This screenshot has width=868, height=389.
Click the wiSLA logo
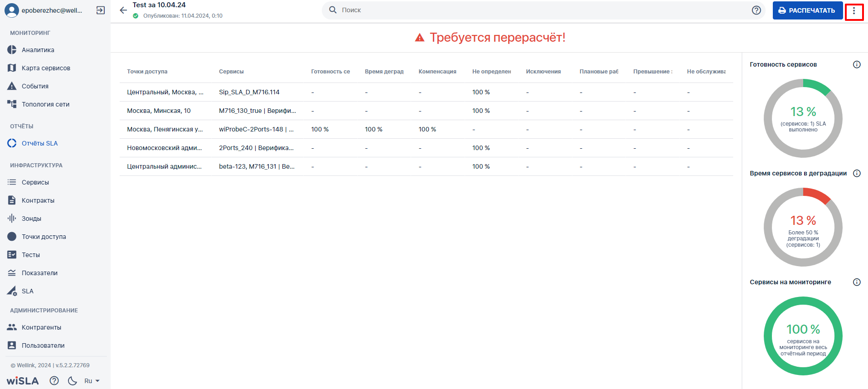click(23, 381)
